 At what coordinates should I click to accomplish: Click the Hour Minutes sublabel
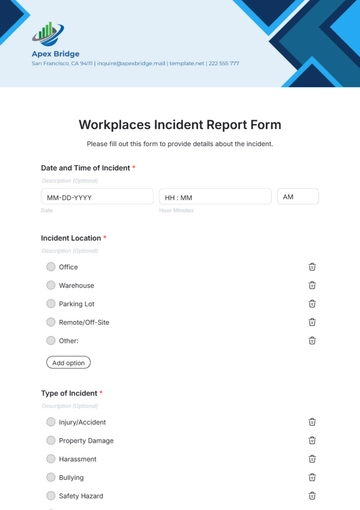pos(176,210)
